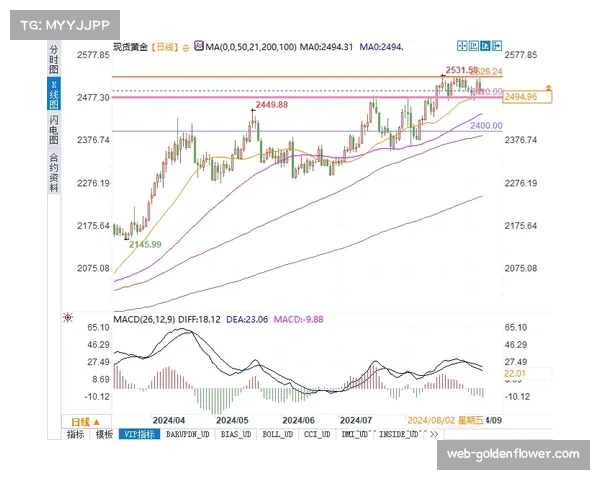Select the K线图 sidebar tab

tap(53, 93)
